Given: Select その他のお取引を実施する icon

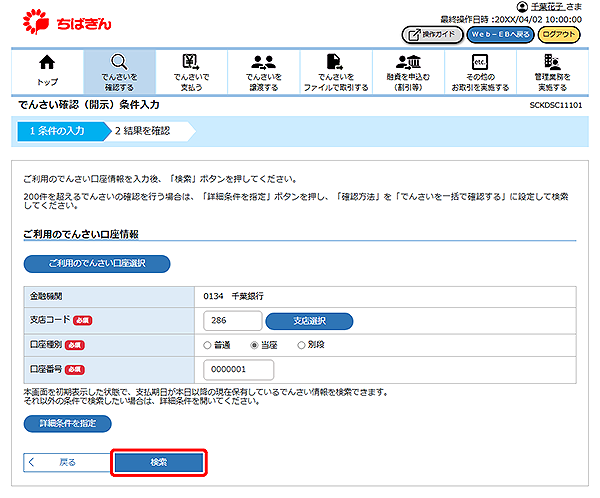Looking at the screenshot, I should click(x=480, y=62).
